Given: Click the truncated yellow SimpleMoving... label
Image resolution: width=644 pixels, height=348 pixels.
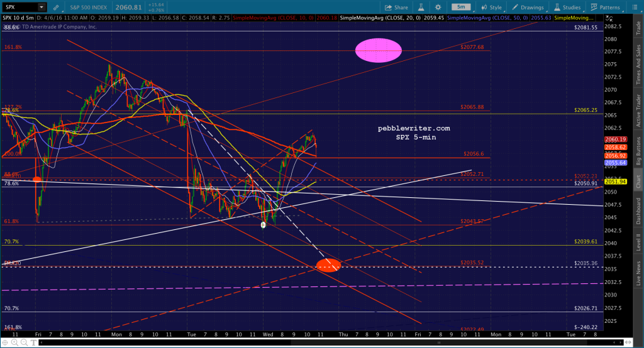Looking at the screenshot, I should point(574,18).
